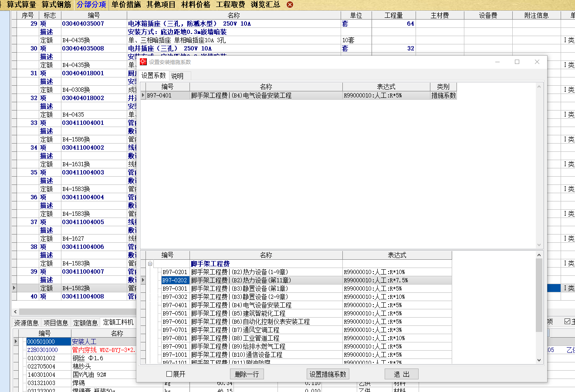Click the 表达式 header in upper grid
575x392 pixels.
(x=386, y=87)
